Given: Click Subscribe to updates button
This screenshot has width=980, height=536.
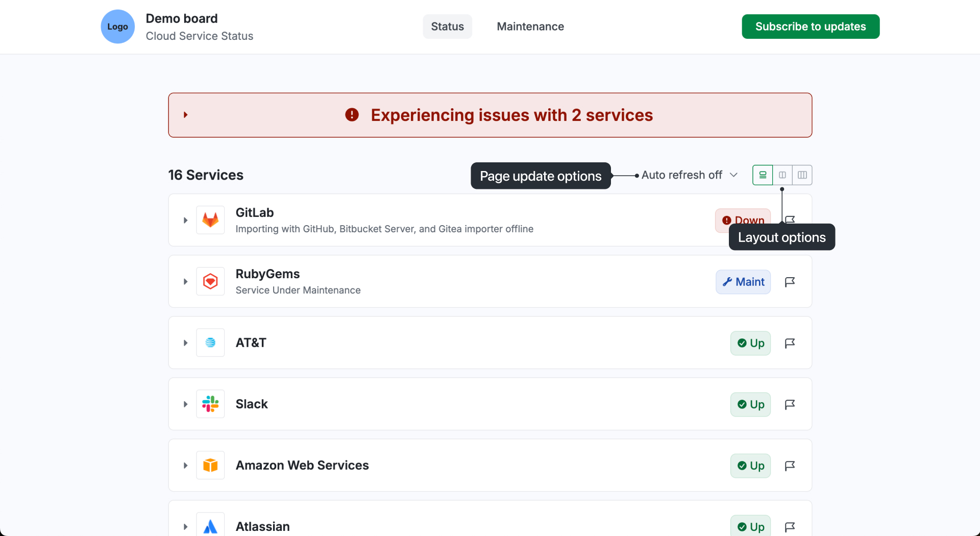Looking at the screenshot, I should point(811,27).
